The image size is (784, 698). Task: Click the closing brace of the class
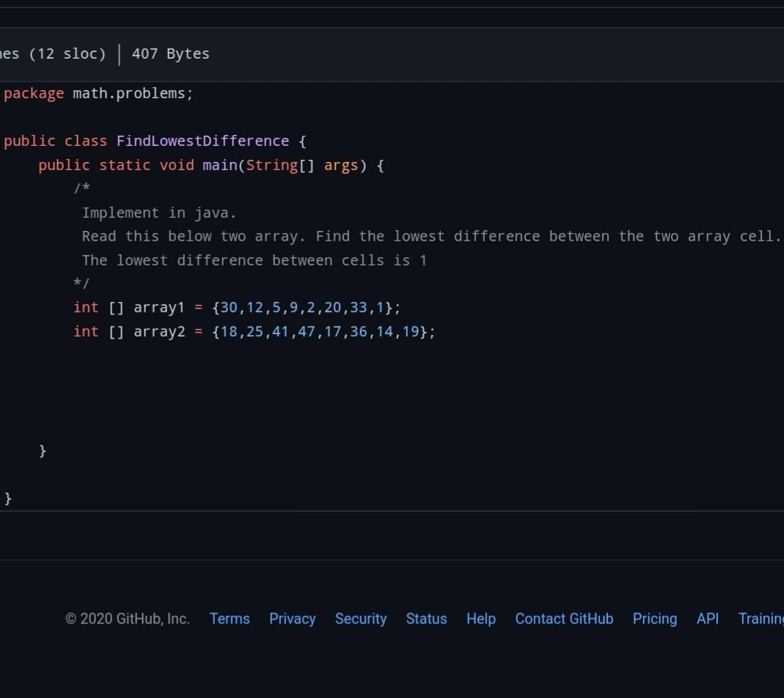pos(8,498)
